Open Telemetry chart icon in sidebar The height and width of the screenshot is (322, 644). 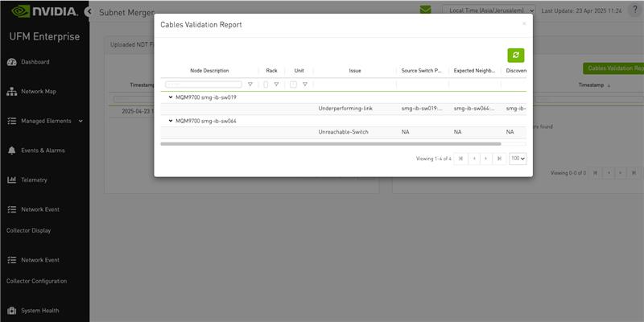12,180
